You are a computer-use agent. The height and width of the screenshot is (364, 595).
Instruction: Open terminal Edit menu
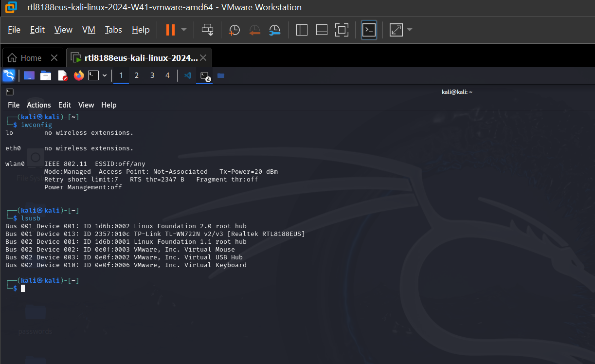(x=65, y=105)
